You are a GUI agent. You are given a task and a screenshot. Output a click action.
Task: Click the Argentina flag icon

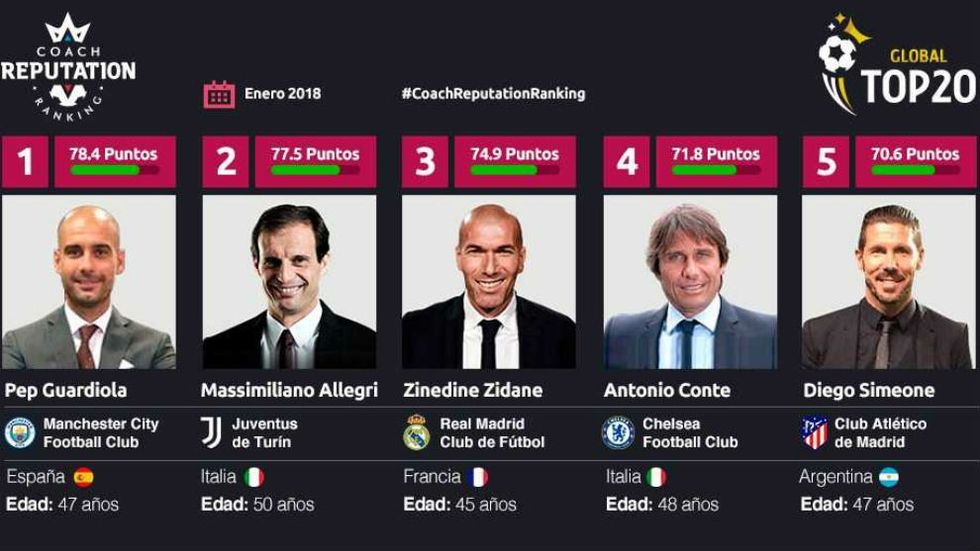pos(889,477)
